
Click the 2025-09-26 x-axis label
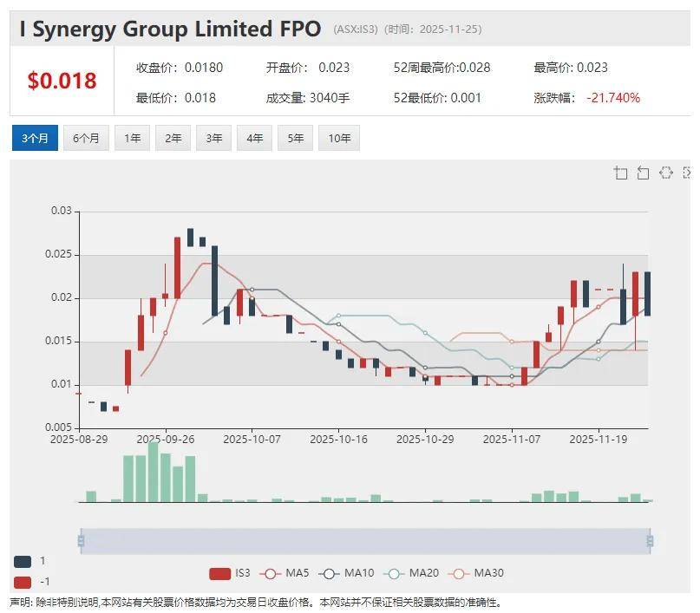[166, 440]
